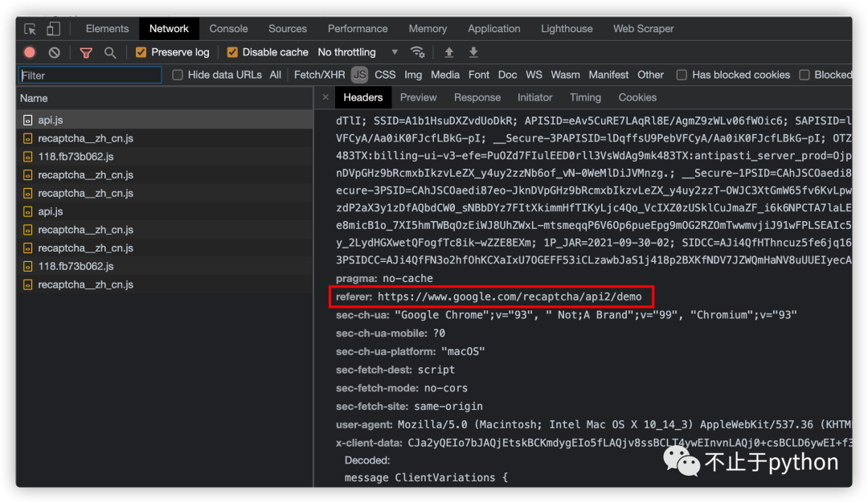The height and width of the screenshot is (503, 868).
Task: Click the inspect element picker icon
Action: (31, 29)
